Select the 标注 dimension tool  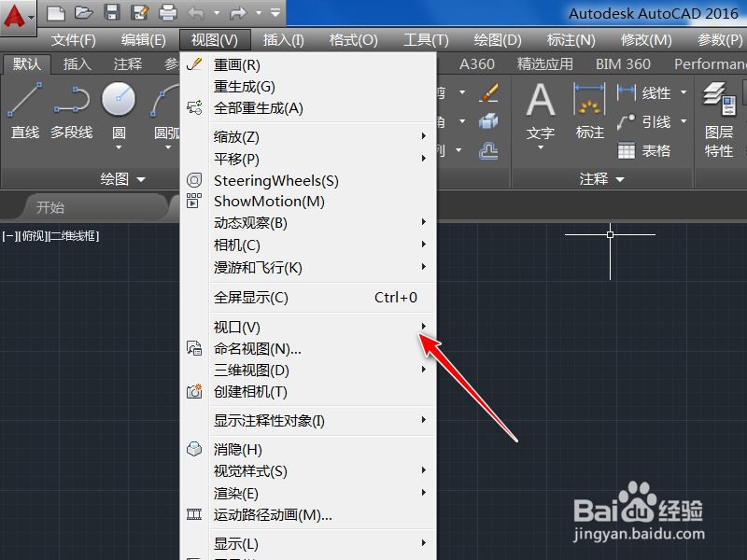coord(589,111)
